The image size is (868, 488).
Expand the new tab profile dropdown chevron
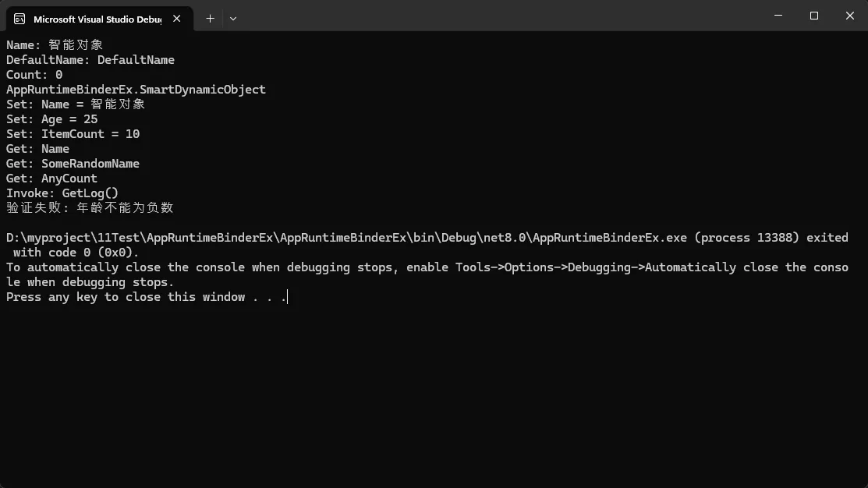[233, 18]
